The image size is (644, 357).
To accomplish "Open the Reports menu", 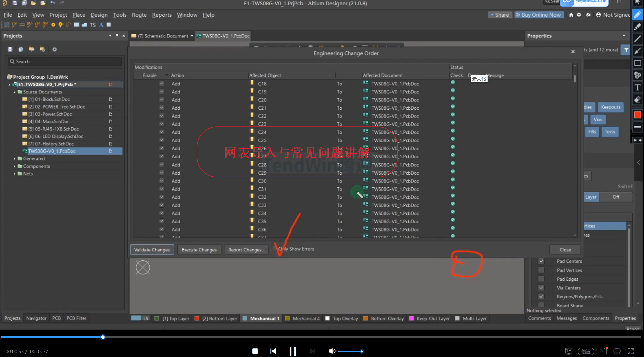I will click(162, 15).
